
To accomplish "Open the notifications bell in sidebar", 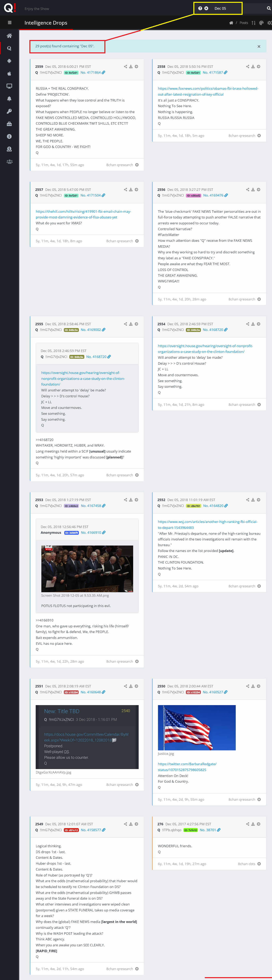I will [x=10, y=98].
